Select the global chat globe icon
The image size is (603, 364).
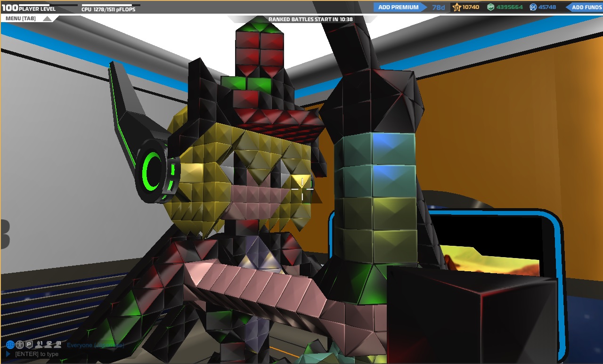click(10, 345)
